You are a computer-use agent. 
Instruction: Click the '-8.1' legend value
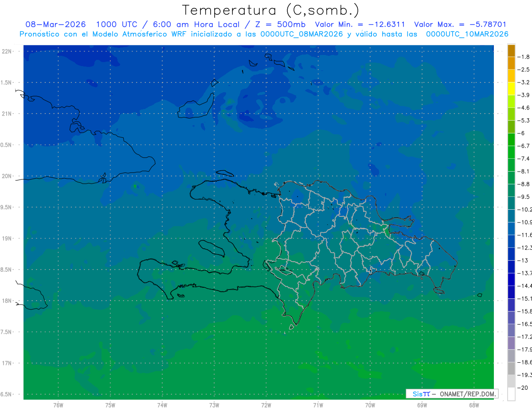point(524,171)
